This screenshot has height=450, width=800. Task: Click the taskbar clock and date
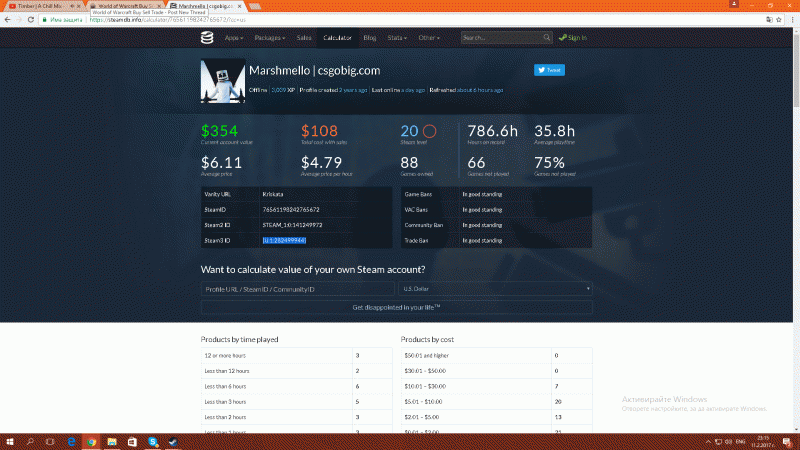click(763, 442)
